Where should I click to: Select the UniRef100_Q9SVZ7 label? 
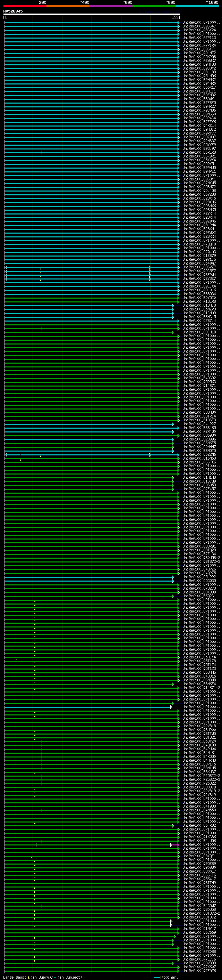[199, 267]
